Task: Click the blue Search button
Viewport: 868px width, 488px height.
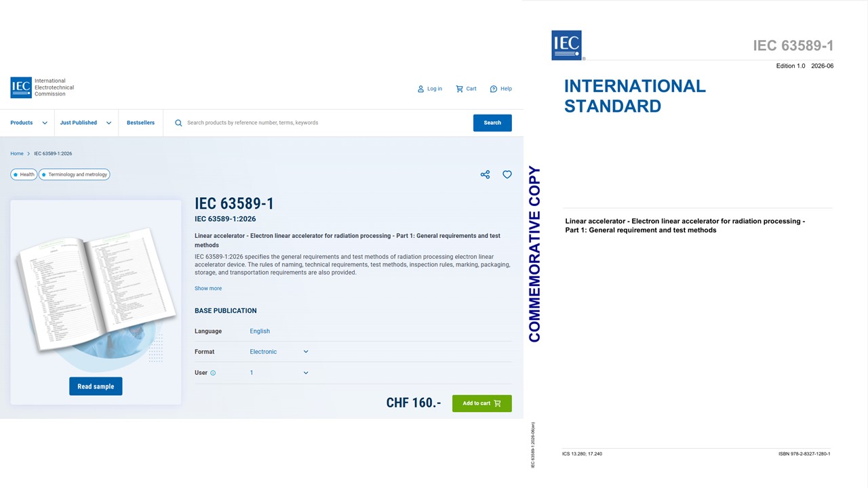Action: point(492,123)
